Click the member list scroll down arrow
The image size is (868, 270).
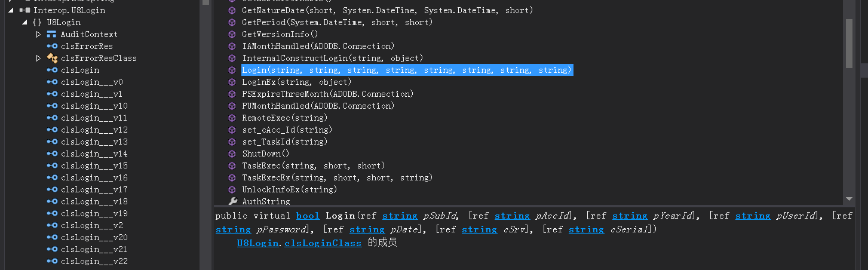849,199
